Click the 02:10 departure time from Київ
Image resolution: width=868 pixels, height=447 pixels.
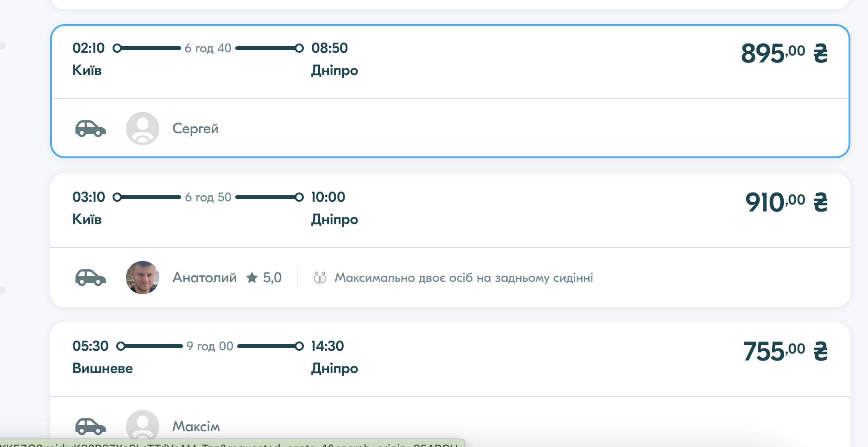click(88, 48)
